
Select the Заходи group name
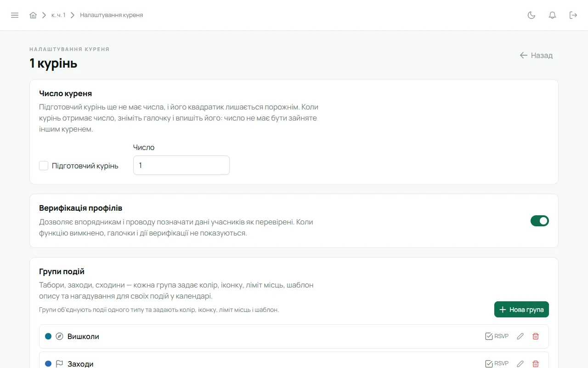tap(80, 364)
